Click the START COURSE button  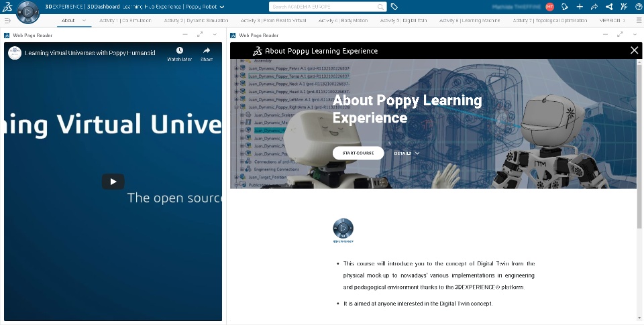[x=358, y=153]
